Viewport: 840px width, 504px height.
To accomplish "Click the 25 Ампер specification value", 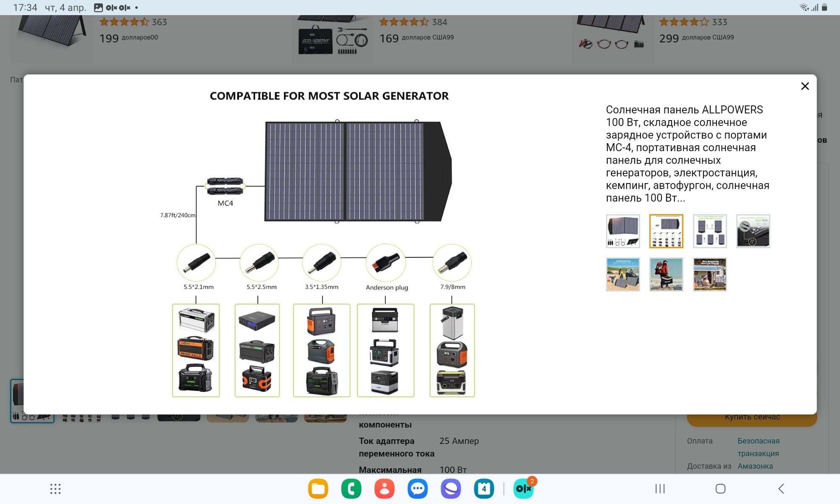I will click(459, 441).
